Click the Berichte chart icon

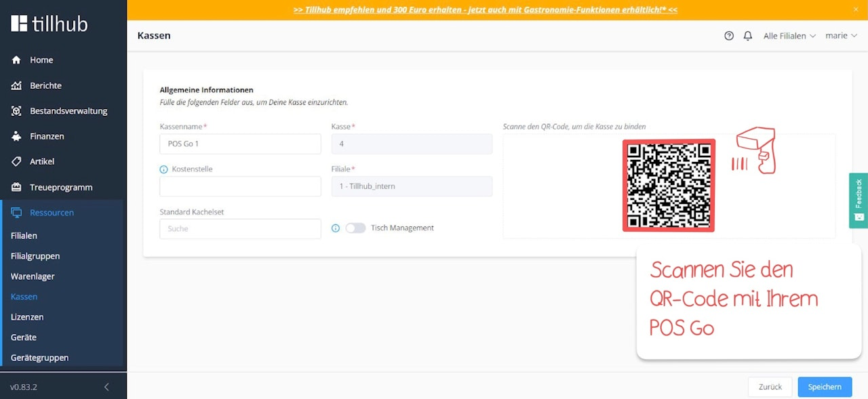[17, 85]
